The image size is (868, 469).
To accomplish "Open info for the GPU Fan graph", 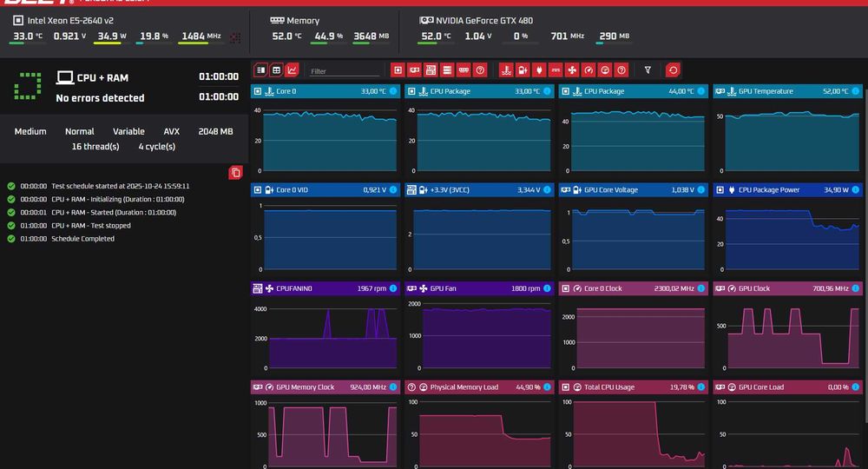I will pyautogui.click(x=547, y=288).
